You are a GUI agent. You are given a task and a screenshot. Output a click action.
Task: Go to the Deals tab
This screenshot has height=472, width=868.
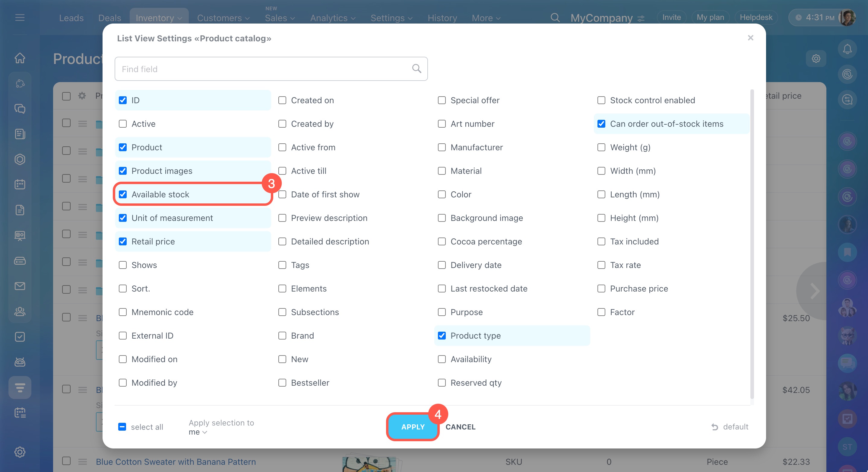pos(109,18)
